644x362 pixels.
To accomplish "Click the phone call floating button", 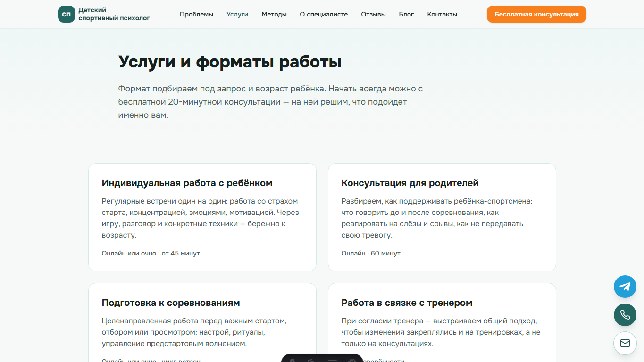I will (x=625, y=315).
